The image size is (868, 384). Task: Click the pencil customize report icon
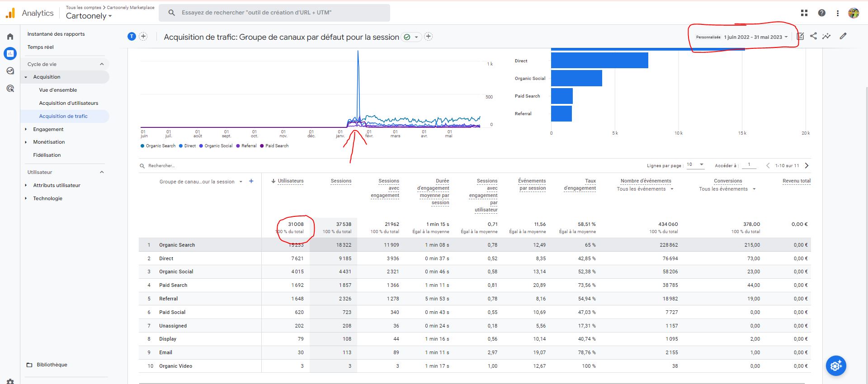tap(843, 36)
